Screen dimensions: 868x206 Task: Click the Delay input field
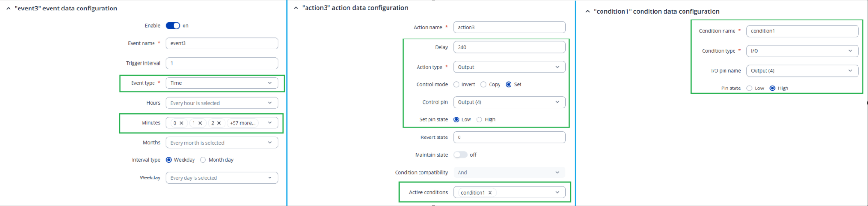[509, 47]
